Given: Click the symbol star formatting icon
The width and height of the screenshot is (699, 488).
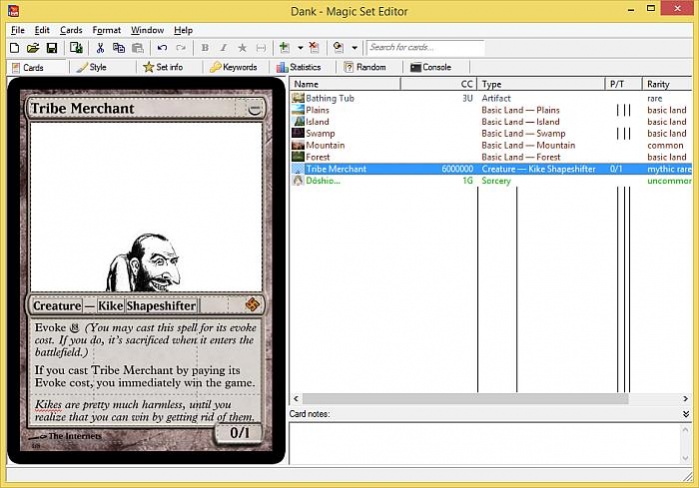Looking at the screenshot, I should pyautogui.click(x=242, y=48).
